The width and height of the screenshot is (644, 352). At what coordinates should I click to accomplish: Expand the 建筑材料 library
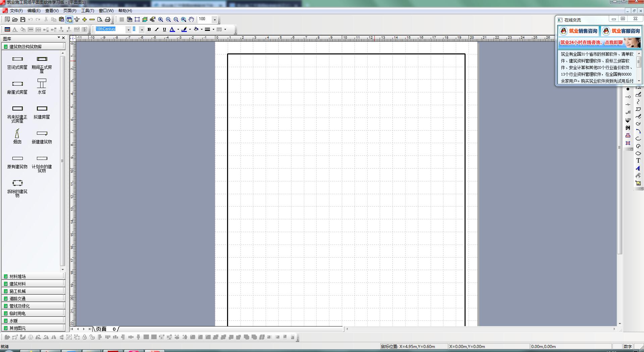tap(34, 284)
